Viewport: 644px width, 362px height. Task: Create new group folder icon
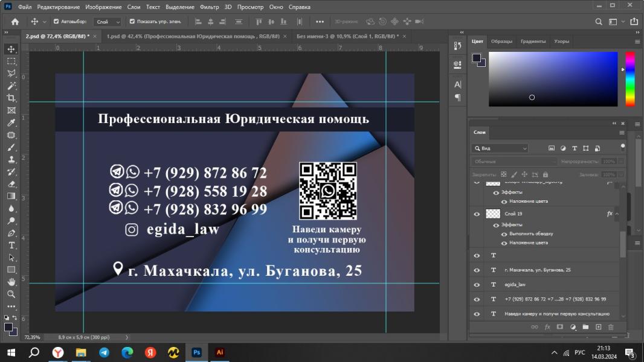click(x=585, y=327)
